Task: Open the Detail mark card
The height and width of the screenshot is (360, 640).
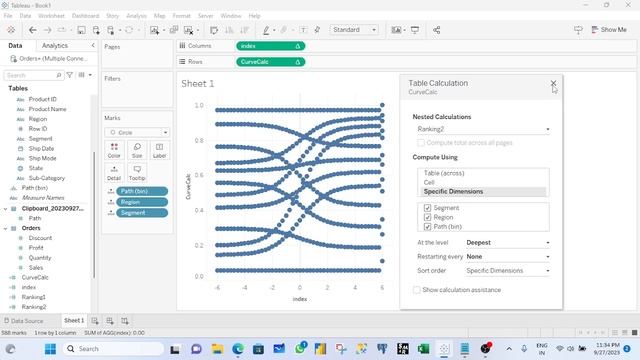Action: [114, 173]
